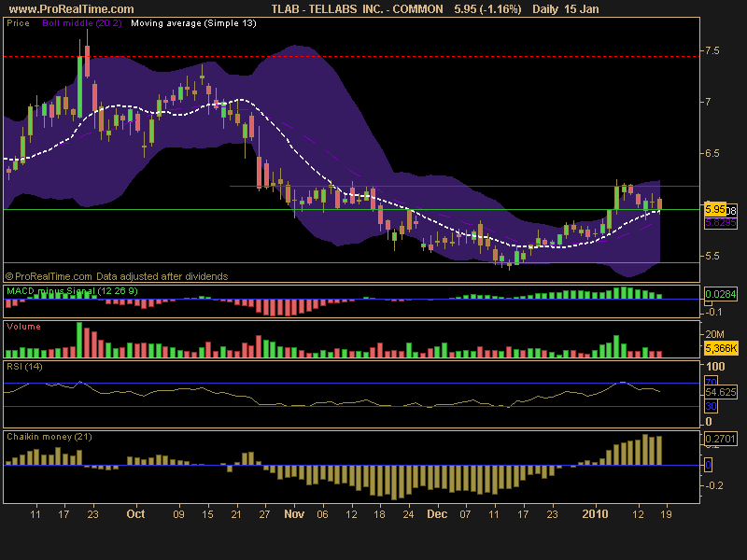Viewport: 747px width, 560px height.
Task: Click the 5.5 price axis label
Action: tap(712, 256)
